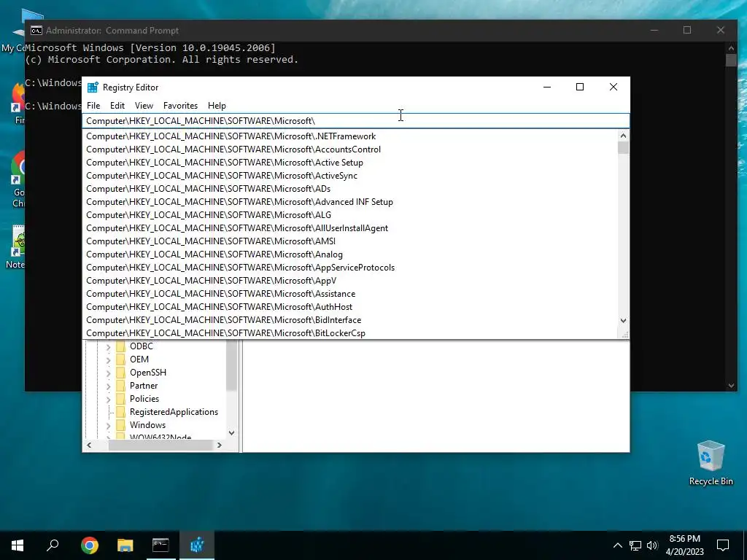Click tree pane scroll left arrow
The image size is (747, 560).
tap(89, 446)
